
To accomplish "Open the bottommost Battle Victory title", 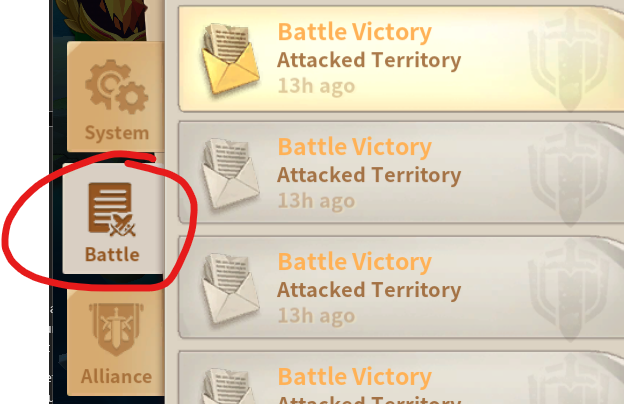I will (354, 377).
